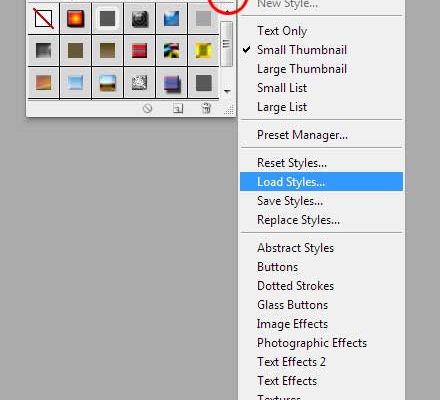
Task: Switch the view to Text Only
Action: (282, 31)
